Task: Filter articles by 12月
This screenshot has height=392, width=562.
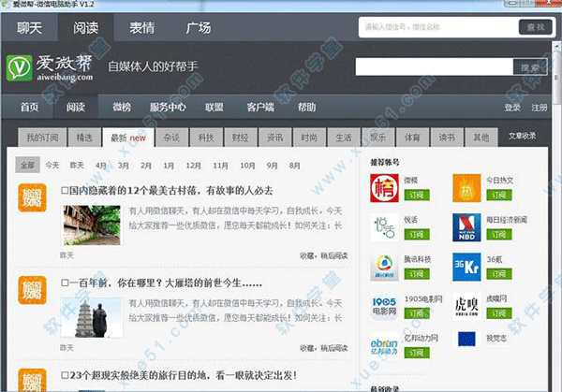Action: pyautogui.click(x=193, y=166)
